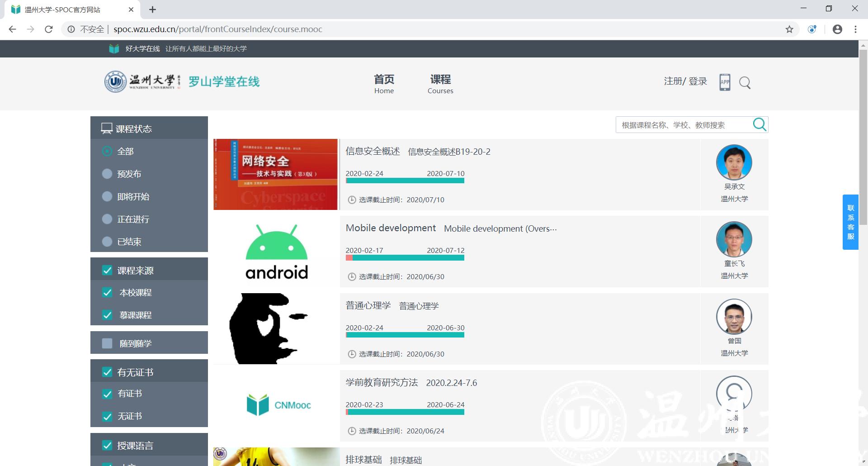
Task: Open the android Mobile development course thumbnail
Action: click(276, 252)
